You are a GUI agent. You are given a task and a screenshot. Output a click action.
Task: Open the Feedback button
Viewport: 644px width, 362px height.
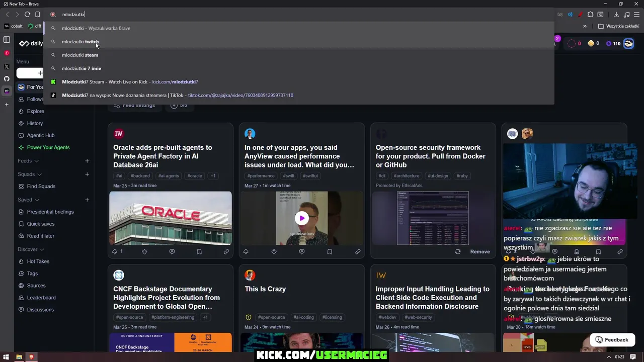pyautogui.click(x=612, y=340)
